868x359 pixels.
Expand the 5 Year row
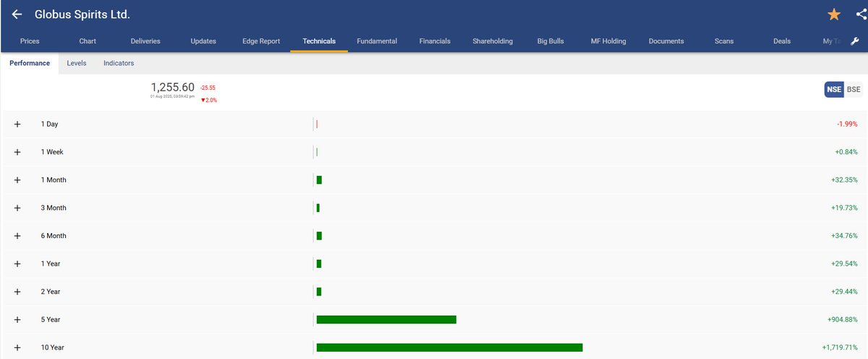click(x=17, y=319)
